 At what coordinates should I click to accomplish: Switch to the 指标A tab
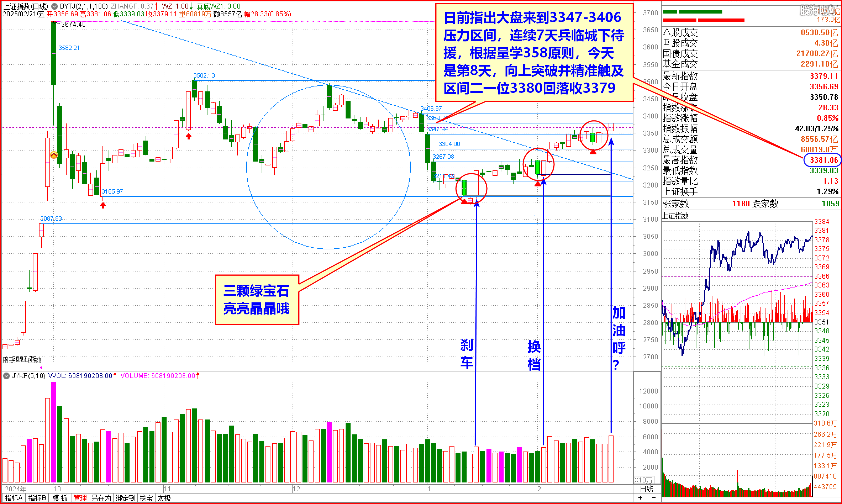[x=14, y=498]
